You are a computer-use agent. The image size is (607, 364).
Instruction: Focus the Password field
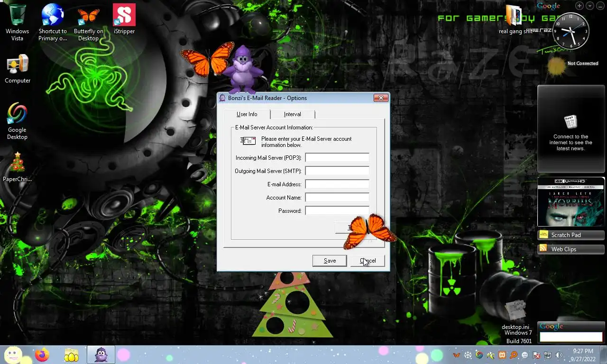(337, 210)
